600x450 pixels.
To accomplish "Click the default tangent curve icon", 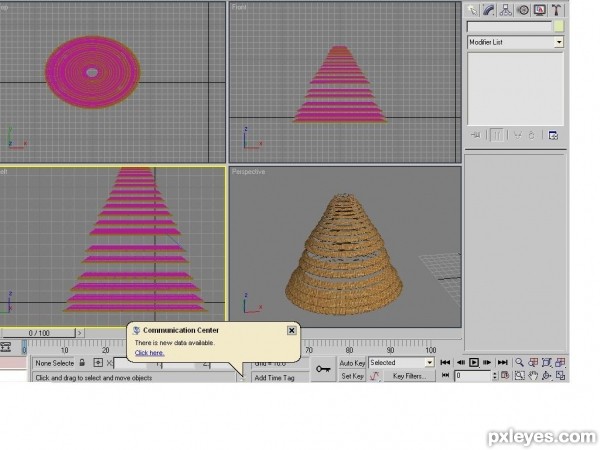I will tap(375, 376).
